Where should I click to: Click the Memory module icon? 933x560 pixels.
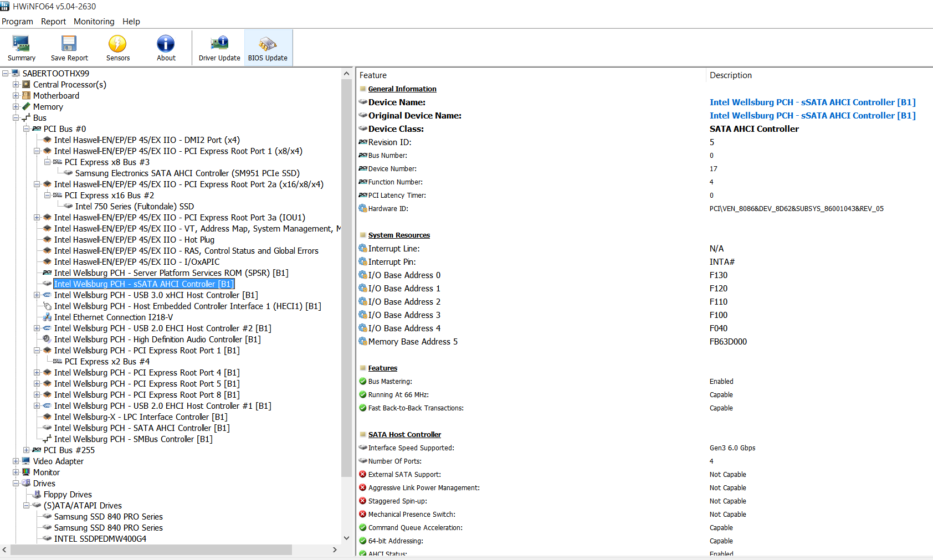click(x=26, y=106)
